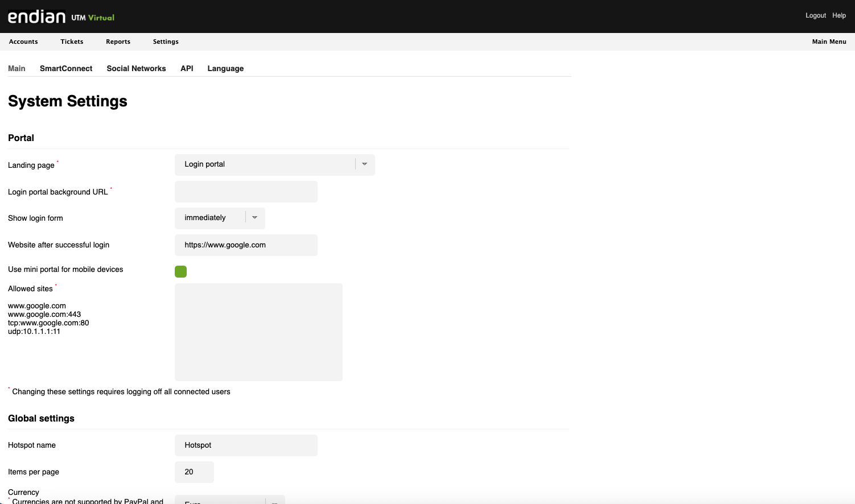Select the Main settings tab
The height and width of the screenshot is (504, 855).
(17, 68)
